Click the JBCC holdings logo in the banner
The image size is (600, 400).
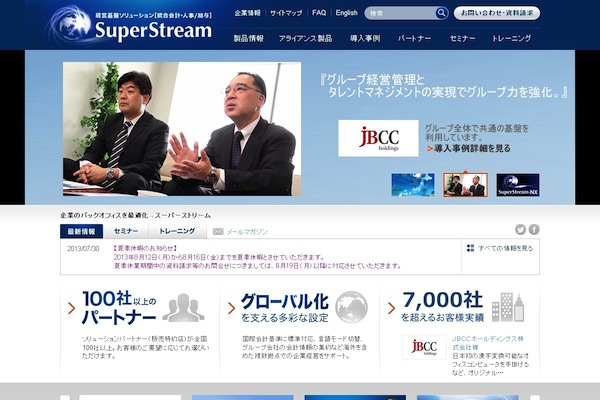tap(378, 139)
